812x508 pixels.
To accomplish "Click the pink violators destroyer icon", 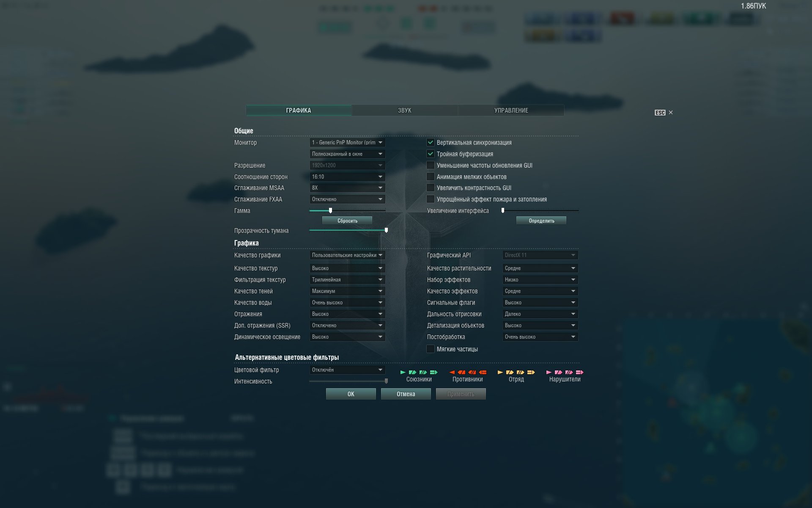I will [549, 373].
